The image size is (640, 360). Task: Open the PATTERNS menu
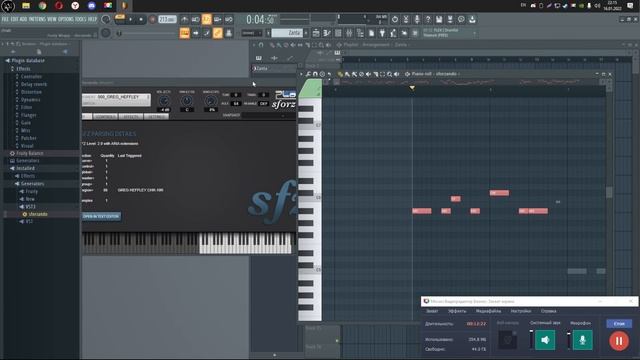pos(37,19)
